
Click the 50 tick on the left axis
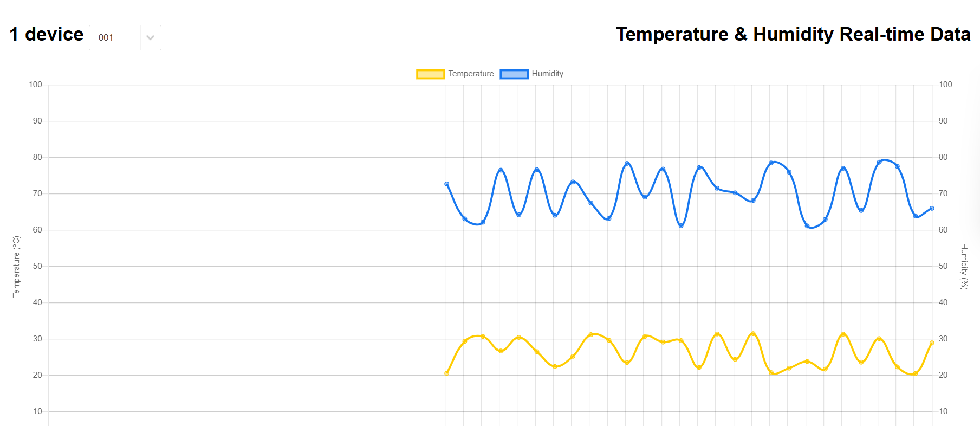click(37, 266)
